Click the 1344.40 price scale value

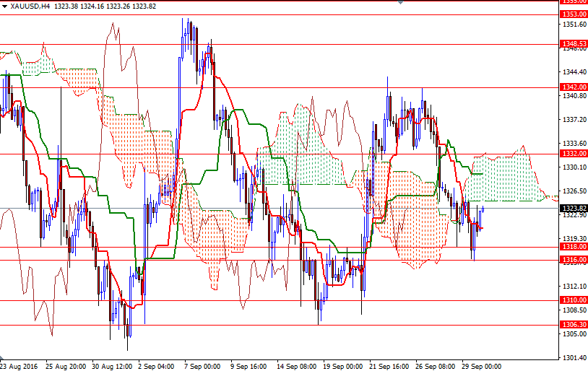tap(573, 71)
